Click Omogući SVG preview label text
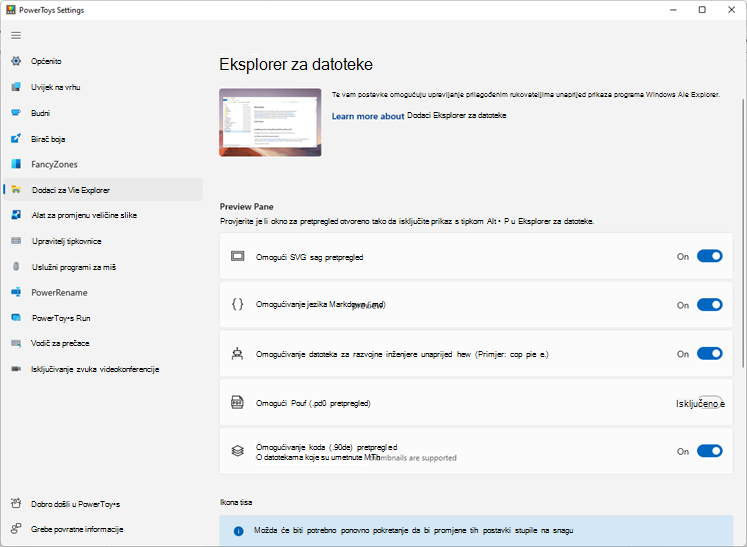Image resolution: width=747 pixels, height=547 pixels. click(x=310, y=257)
